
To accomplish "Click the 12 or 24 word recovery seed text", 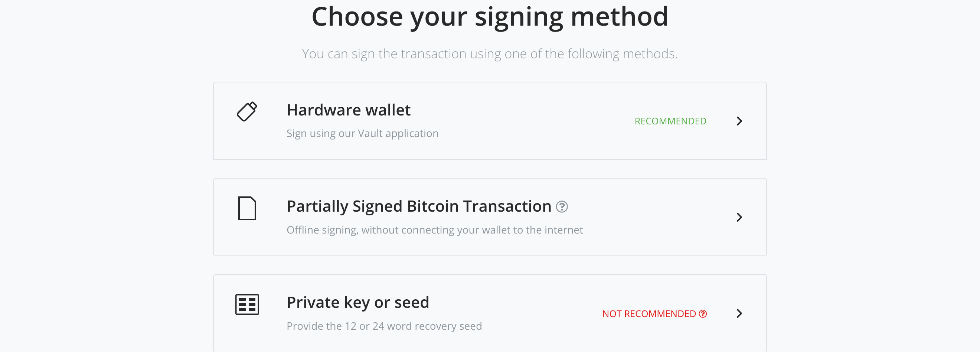I will coord(384,326).
